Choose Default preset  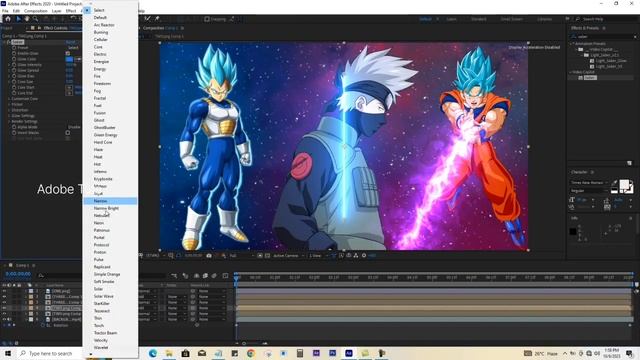(x=100, y=18)
